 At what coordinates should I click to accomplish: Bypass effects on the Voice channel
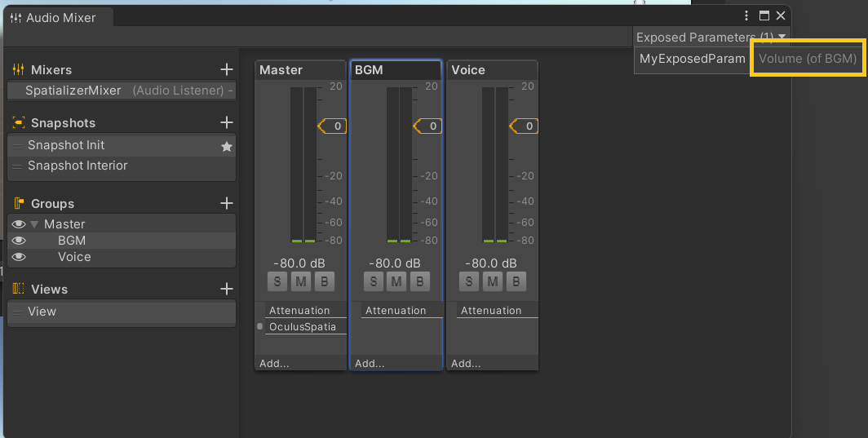pyautogui.click(x=516, y=281)
